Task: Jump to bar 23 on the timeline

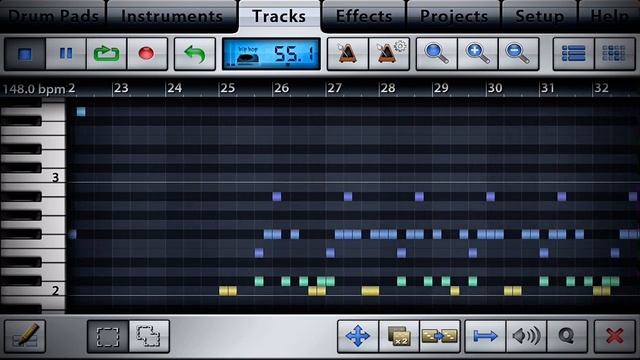Action: 121,88
